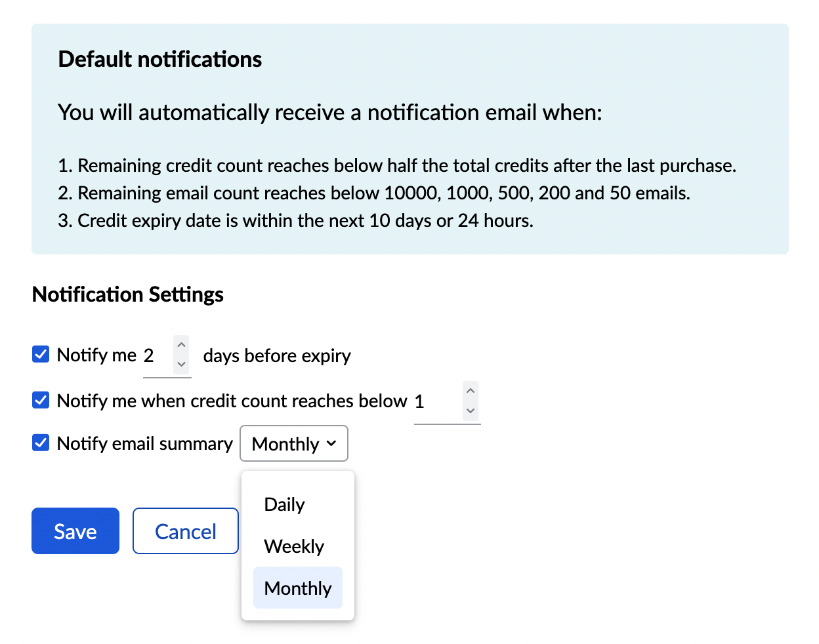
Task: Select Daily from the frequency list
Action: [x=285, y=504]
